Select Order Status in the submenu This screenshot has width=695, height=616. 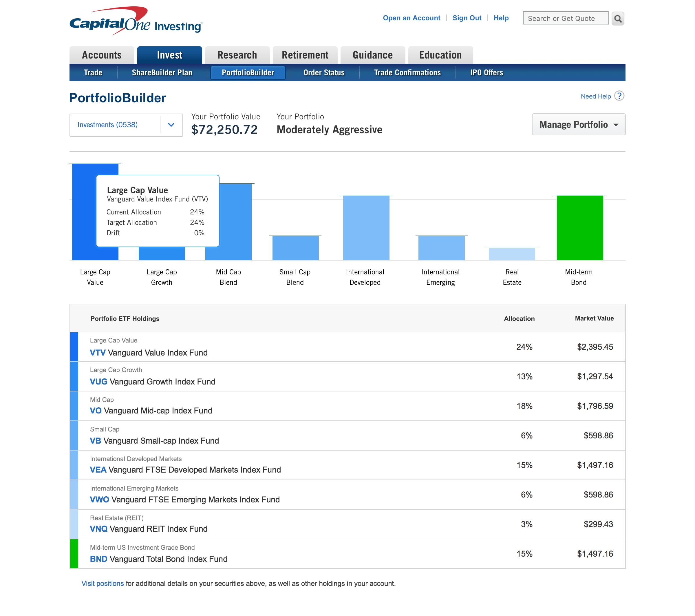pos(324,73)
